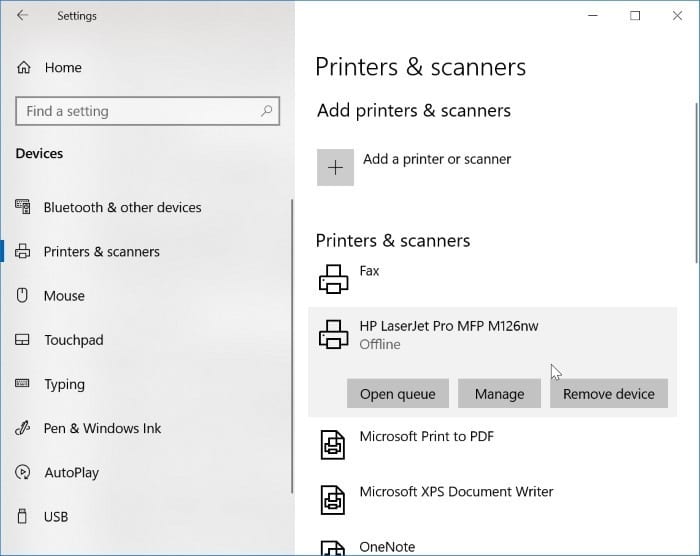
Task: Click the Remove device button
Action: tap(608, 393)
